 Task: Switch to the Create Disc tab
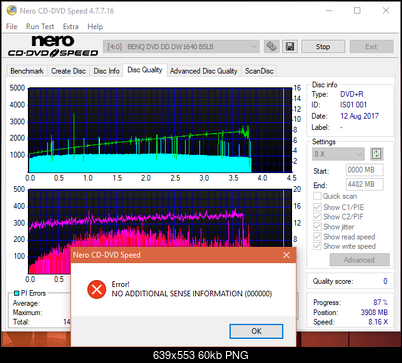pos(68,71)
